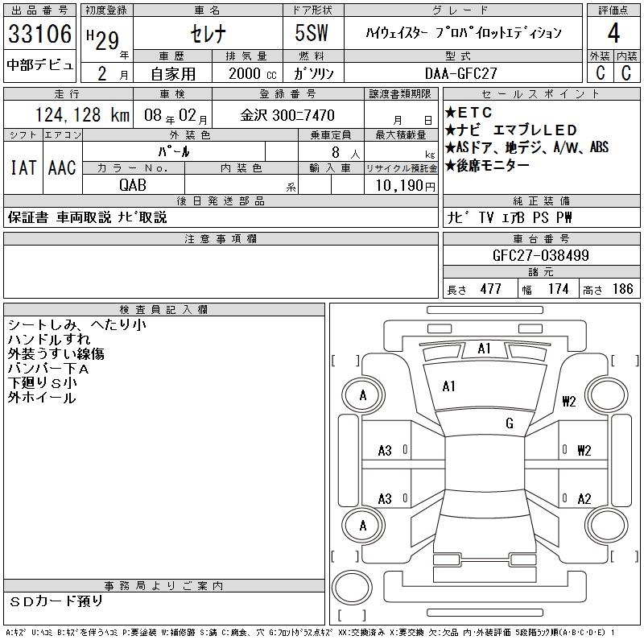Click inspector note 外装うすい線傷

[56, 353]
